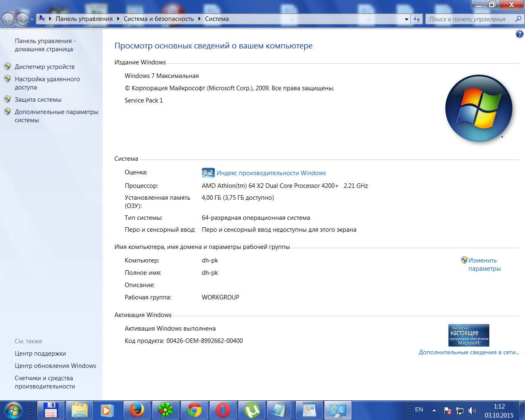Click the EN language indicator
The image size is (525, 420).
point(419,409)
